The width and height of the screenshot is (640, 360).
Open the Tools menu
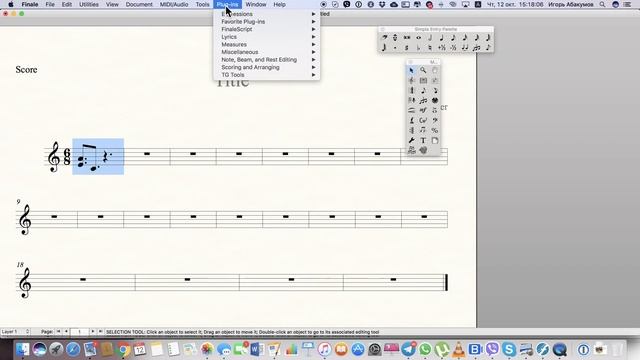point(202,4)
